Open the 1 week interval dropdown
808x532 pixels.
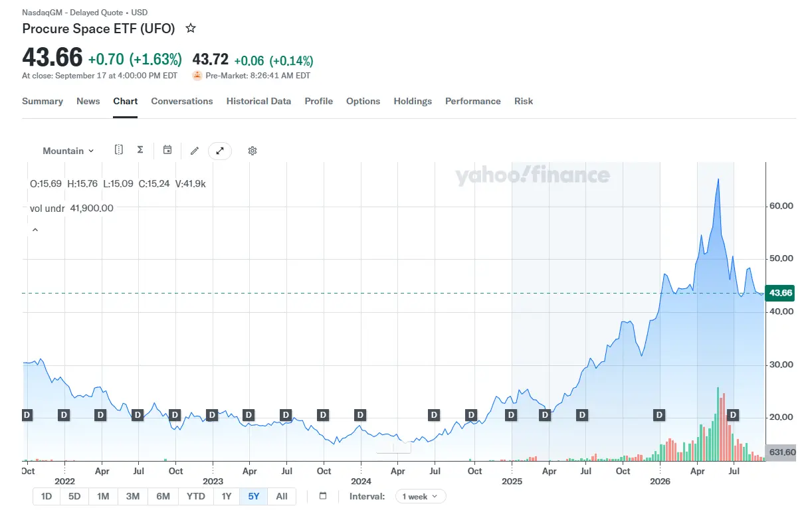click(421, 496)
